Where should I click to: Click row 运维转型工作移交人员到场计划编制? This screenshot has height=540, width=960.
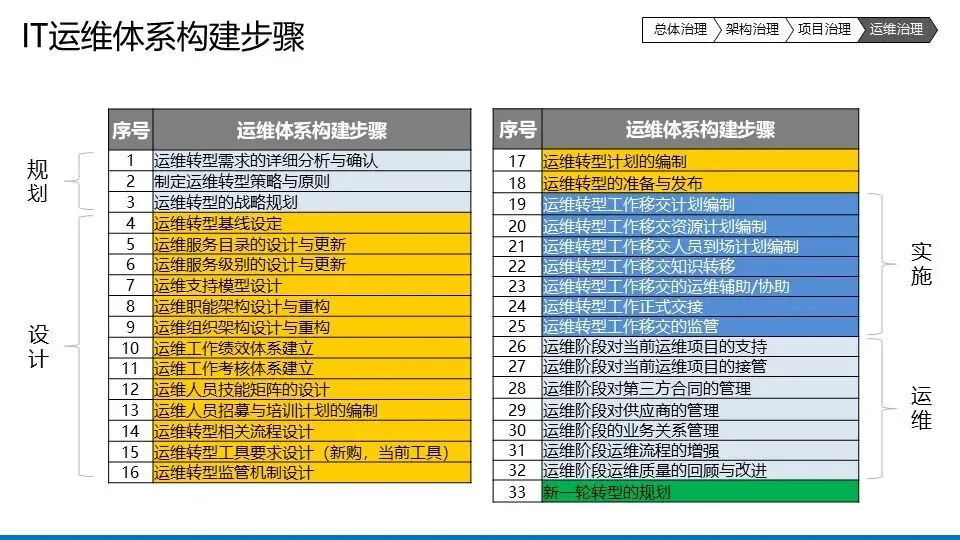click(676, 246)
